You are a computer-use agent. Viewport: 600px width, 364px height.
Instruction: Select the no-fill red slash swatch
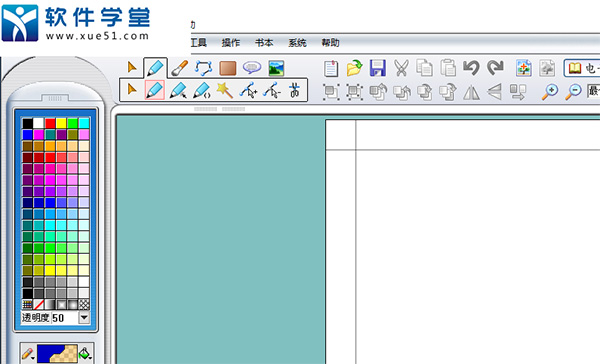(x=39, y=305)
